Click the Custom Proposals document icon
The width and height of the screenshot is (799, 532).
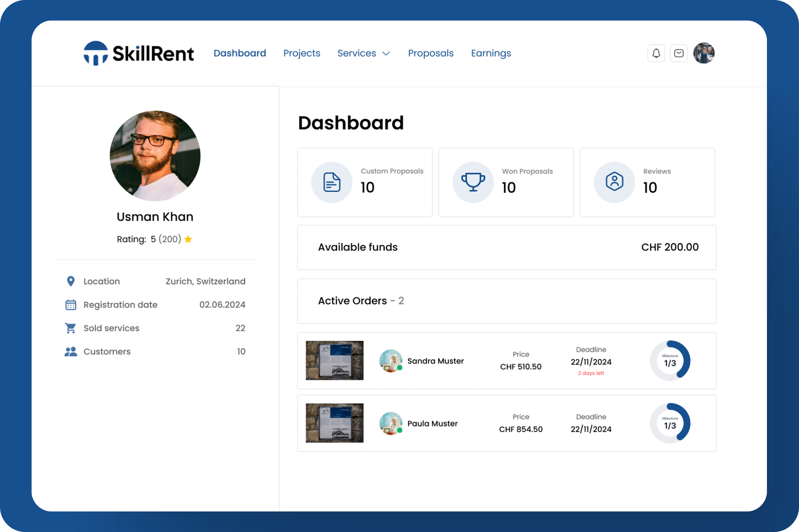pos(332,182)
